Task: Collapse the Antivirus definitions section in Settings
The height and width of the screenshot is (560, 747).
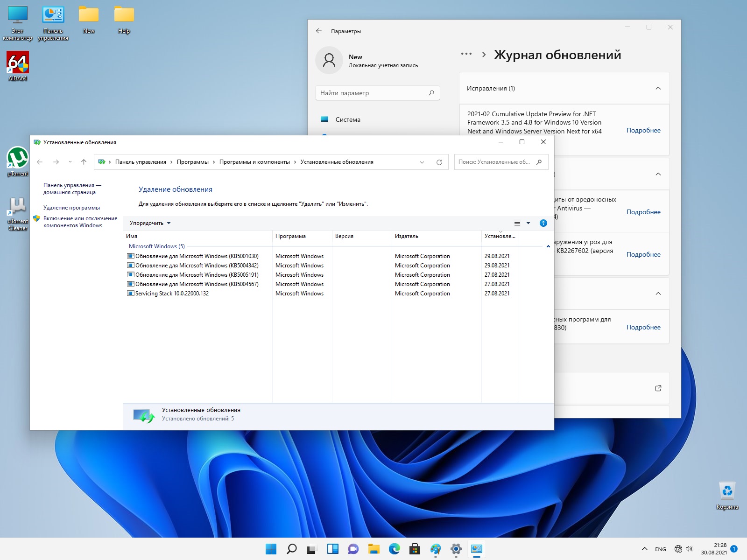Action: pos(658,174)
